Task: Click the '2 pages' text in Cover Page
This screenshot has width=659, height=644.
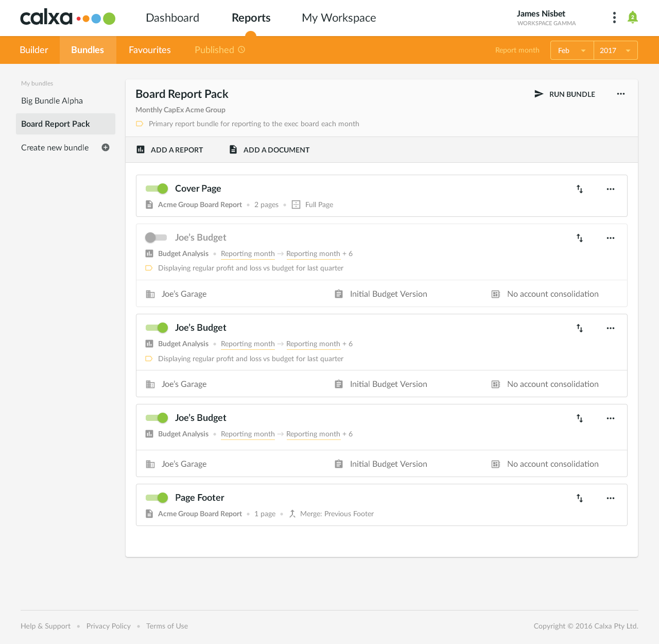Action: 266,205
